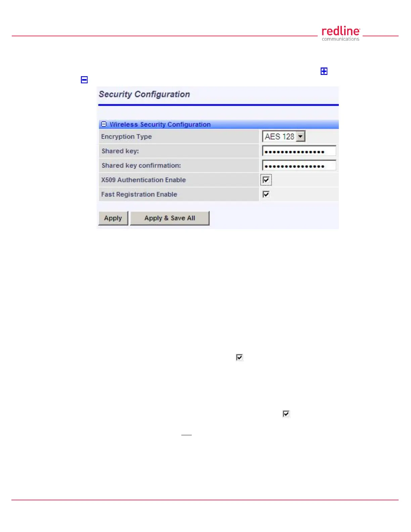Click the Apply & Save All button
Image resolution: width=411 pixels, height=532 pixels.
click(170, 218)
